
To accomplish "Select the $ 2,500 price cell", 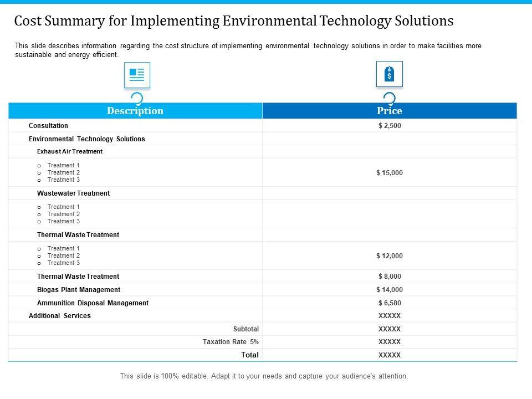I will click(389, 126).
